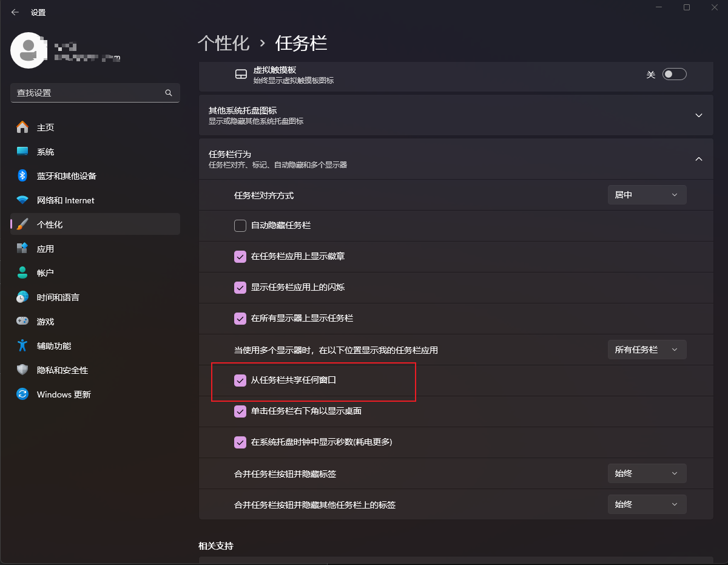Open the 所有任务栏 multi-display dropdown
This screenshot has width=728, height=565.
tap(647, 350)
